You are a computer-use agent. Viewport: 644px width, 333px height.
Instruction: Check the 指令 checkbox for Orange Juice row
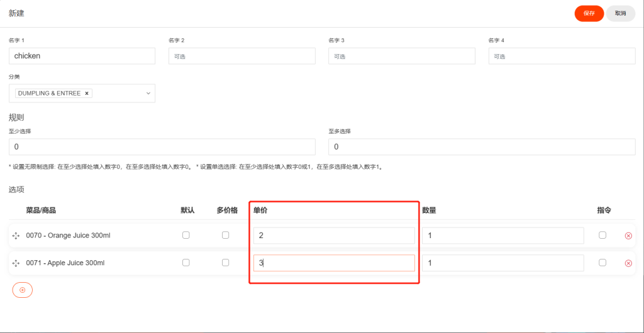[x=602, y=236]
